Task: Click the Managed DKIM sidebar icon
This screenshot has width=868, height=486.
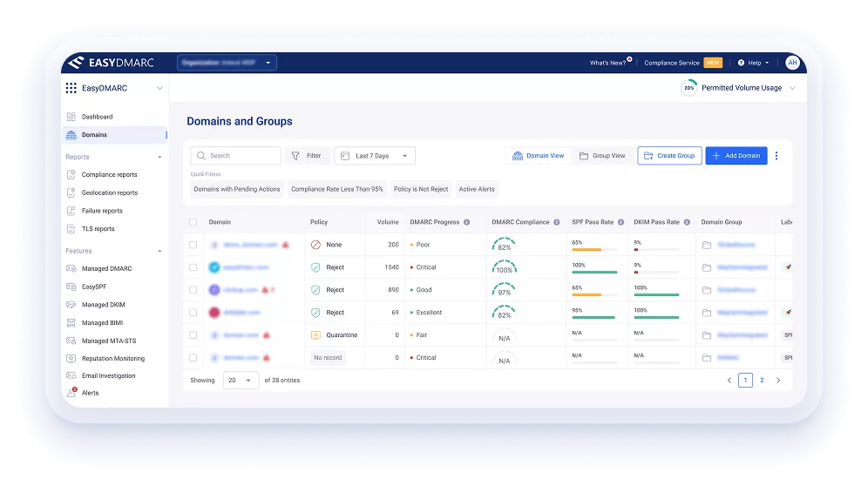Action: coord(71,305)
